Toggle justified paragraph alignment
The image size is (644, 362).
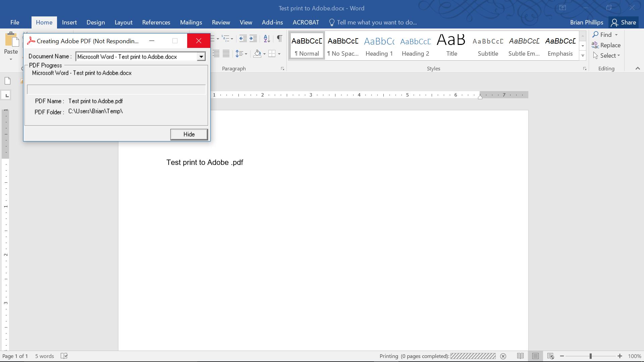tap(226, 53)
